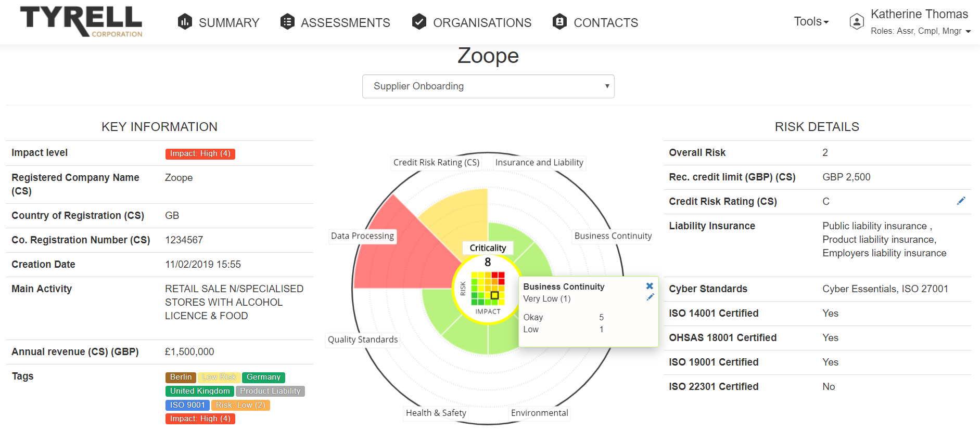Click the Low Risk tag
Screen dimensions: 980x430
click(219, 377)
